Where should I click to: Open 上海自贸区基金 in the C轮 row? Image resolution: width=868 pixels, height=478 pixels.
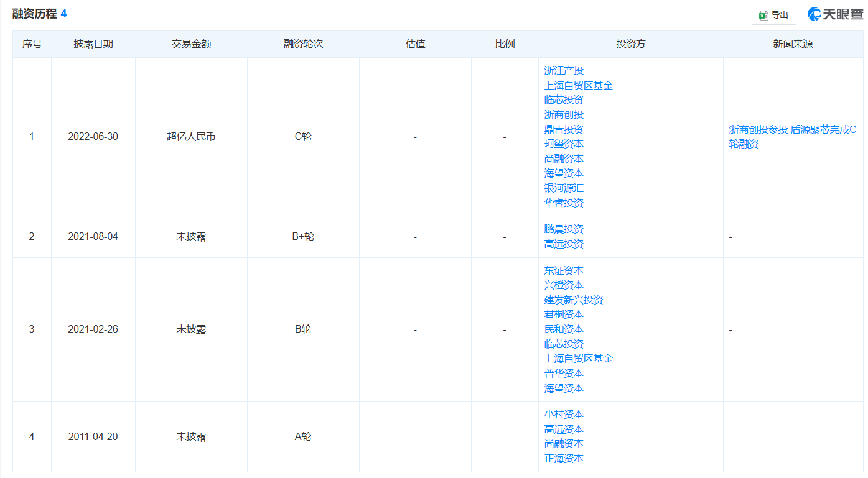[579, 85]
